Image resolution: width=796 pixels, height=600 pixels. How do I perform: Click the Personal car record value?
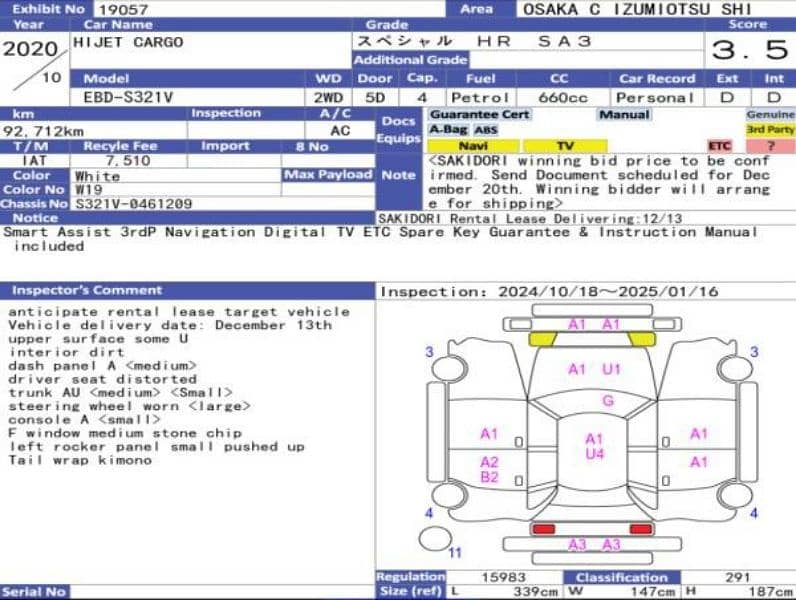click(655, 97)
